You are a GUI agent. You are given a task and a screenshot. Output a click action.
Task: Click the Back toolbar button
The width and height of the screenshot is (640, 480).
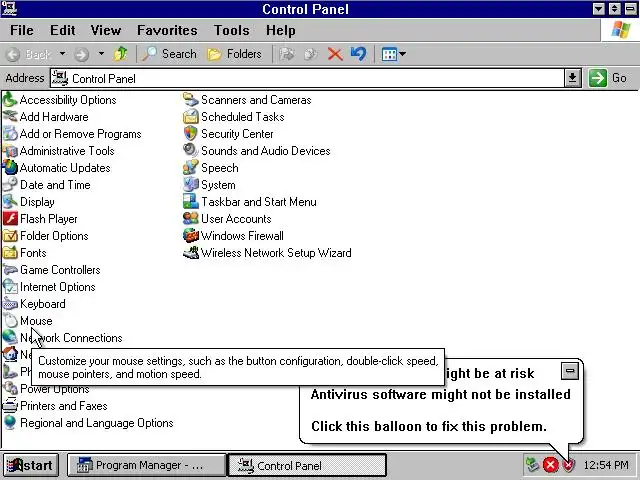29,54
